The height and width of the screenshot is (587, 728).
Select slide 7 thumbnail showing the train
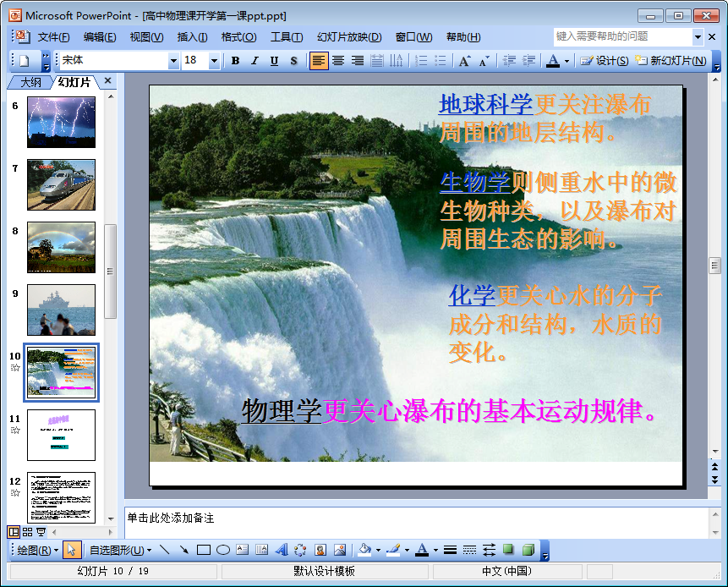click(x=61, y=184)
